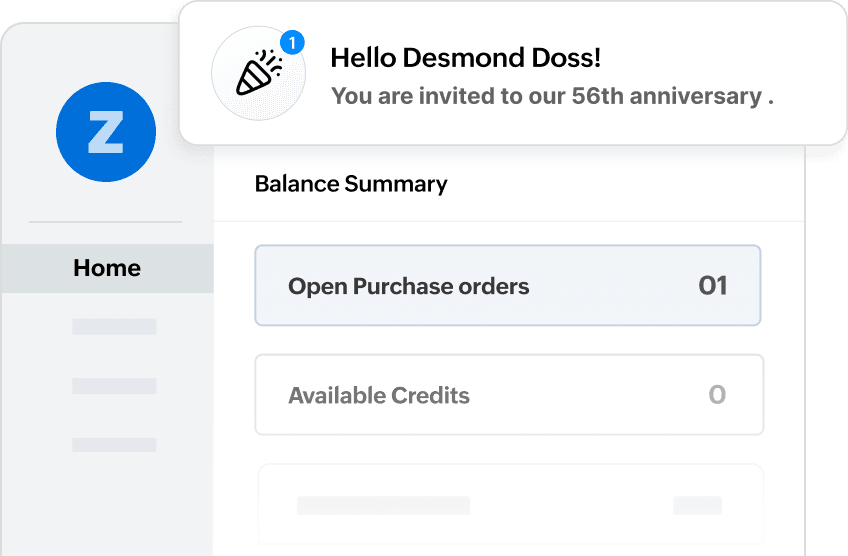The height and width of the screenshot is (556, 848).
Task: Click the 01 open purchase orders count
Action: 712,286
